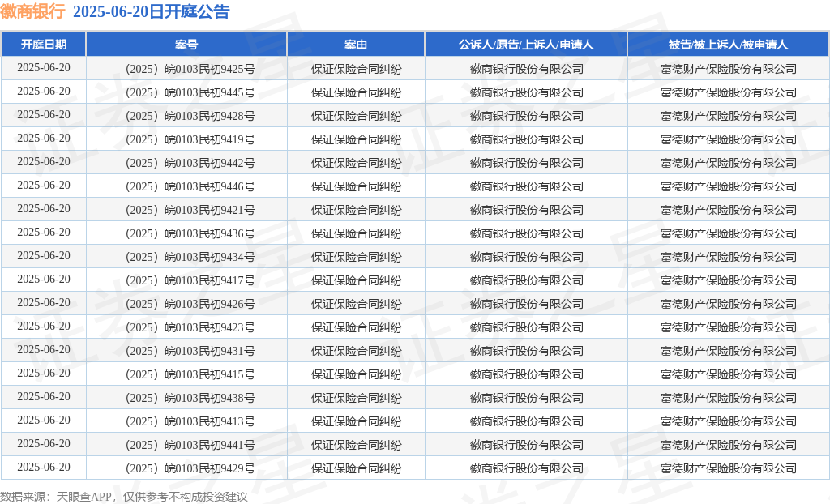Pick case number 皖0103民初9442号
830x504 pixels.
[210, 163]
